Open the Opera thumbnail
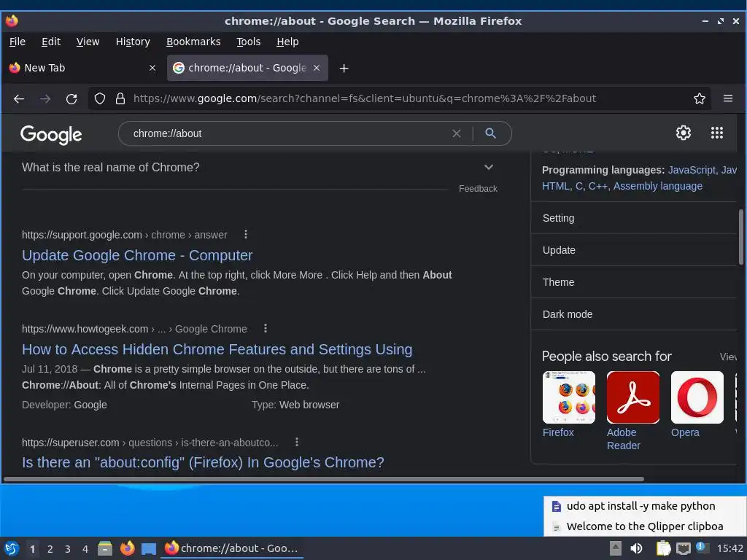Viewport: 747px width, 560px height. point(697,397)
